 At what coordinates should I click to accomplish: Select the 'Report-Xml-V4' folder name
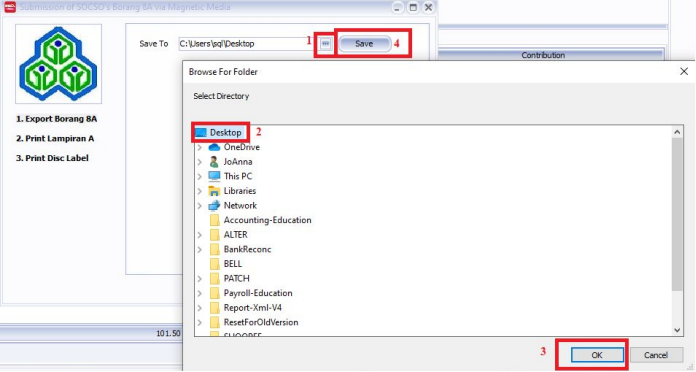(253, 308)
